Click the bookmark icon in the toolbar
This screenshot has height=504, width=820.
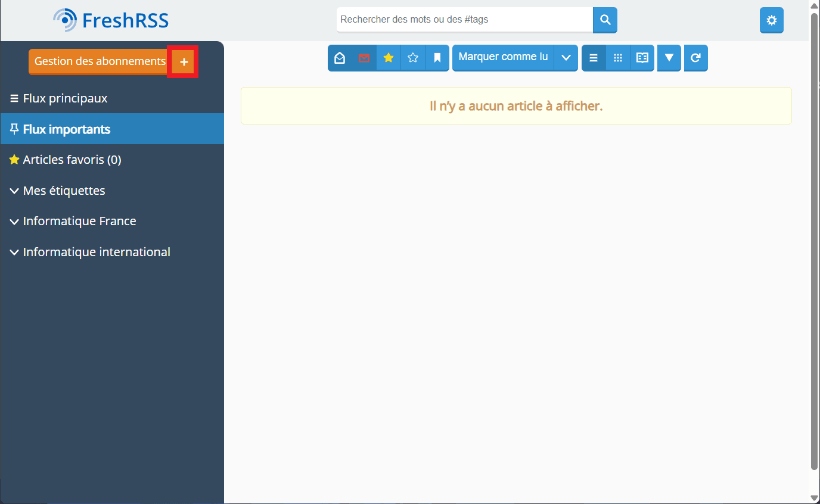(437, 58)
